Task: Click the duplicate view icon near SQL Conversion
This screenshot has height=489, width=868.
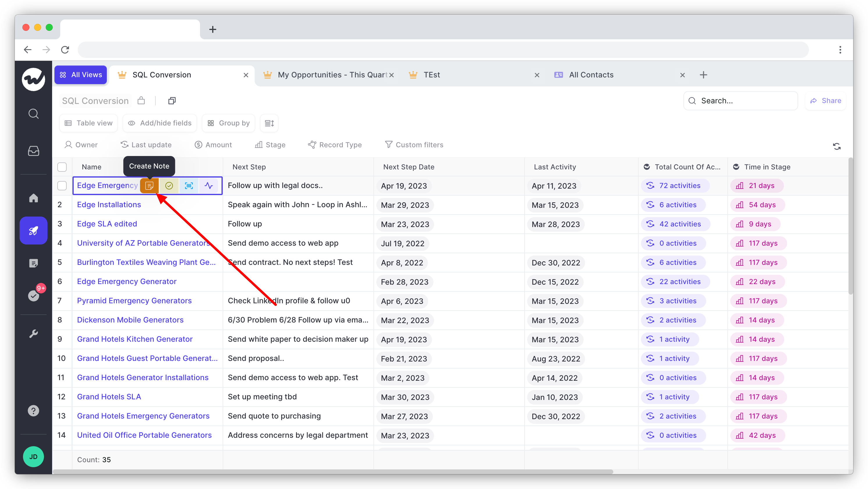Action: click(x=172, y=101)
